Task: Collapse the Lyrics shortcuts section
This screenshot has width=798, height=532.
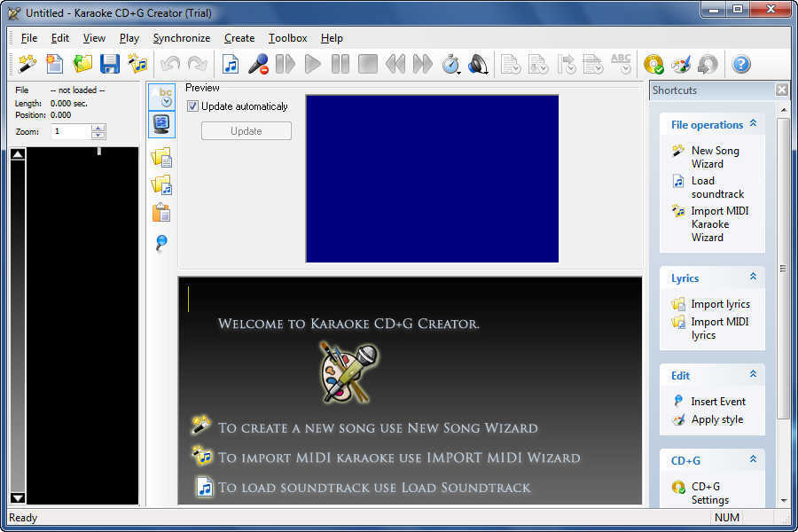Action: pyautogui.click(x=753, y=277)
